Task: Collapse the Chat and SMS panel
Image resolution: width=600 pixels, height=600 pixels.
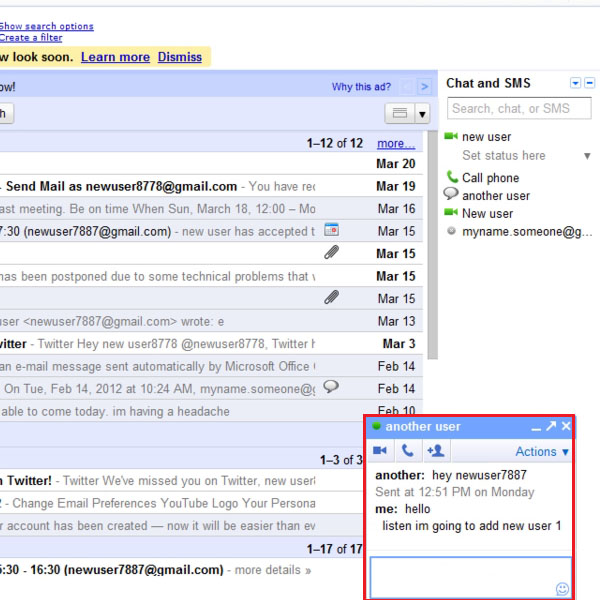Action: pyautogui.click(x=590, y=83)
